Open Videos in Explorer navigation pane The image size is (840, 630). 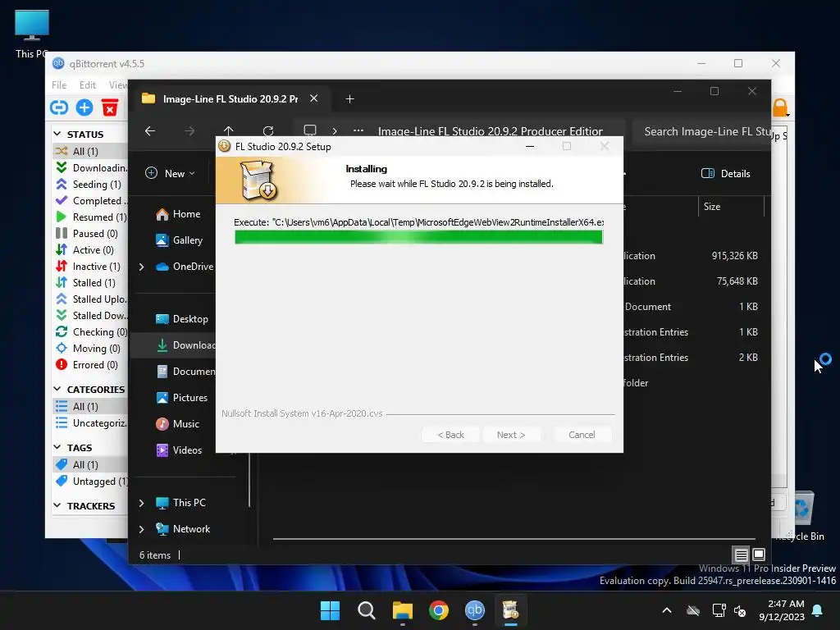point(180,450)
